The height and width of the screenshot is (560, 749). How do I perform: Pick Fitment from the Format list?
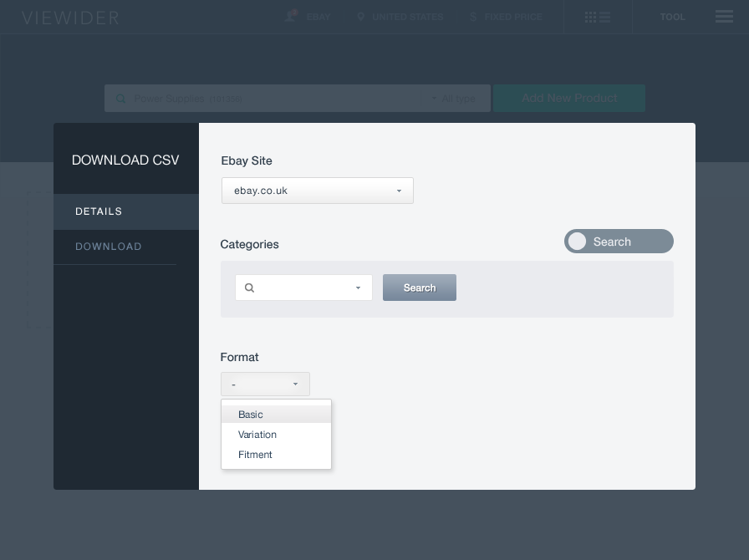[255, 455]
